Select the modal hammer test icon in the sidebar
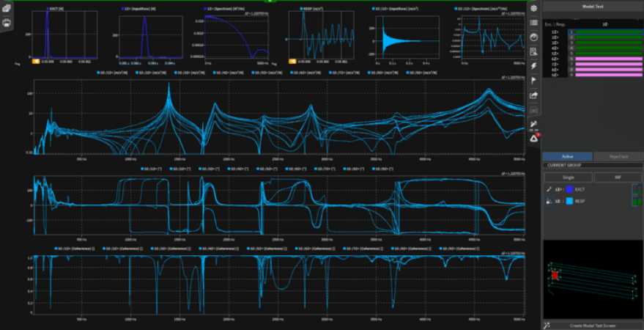This screenshot has width=644, height=330. tap(533, 124)
